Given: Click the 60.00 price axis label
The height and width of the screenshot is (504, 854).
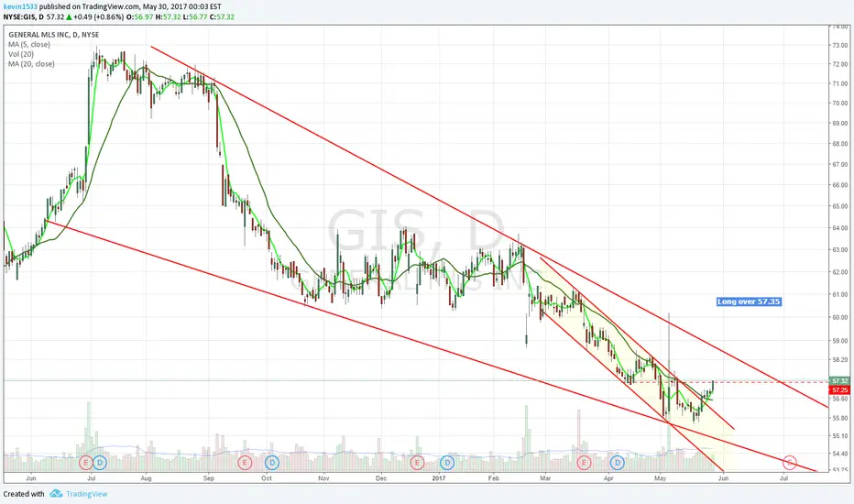Looking at the screenshot, I should click(840, 317).
